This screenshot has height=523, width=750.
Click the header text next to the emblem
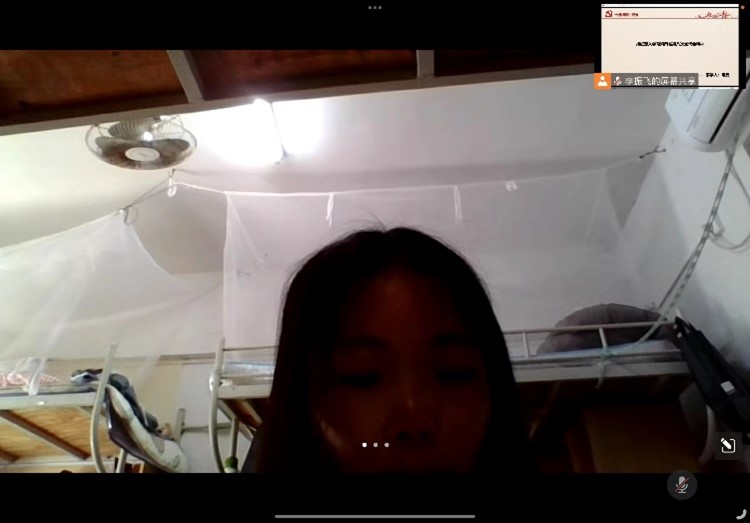(627, 14)
